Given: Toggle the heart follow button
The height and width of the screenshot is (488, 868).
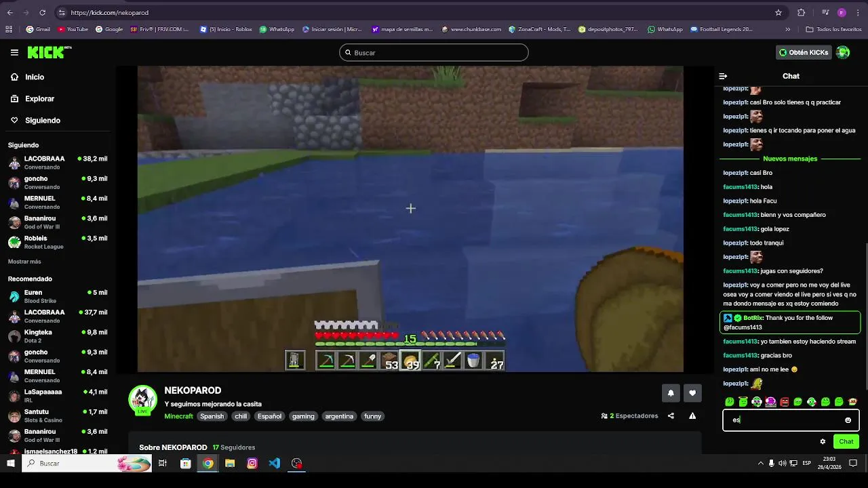Looking at the screenshot, I should 692,393.
